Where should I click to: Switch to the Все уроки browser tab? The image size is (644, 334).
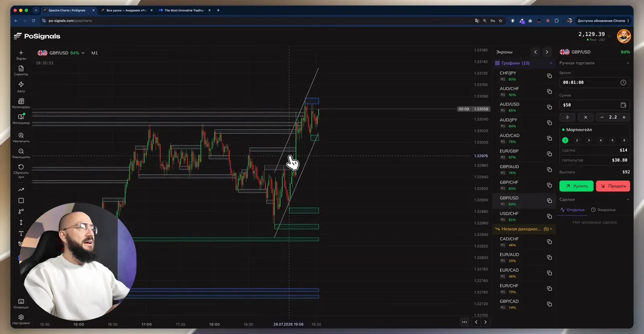(126, 10)
